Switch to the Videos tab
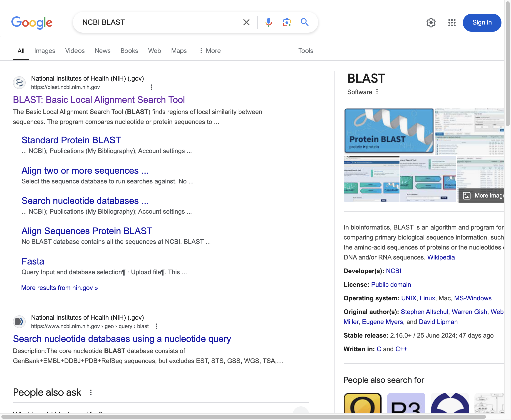This screenshot has width=511, height=420. tap(75, 51)
